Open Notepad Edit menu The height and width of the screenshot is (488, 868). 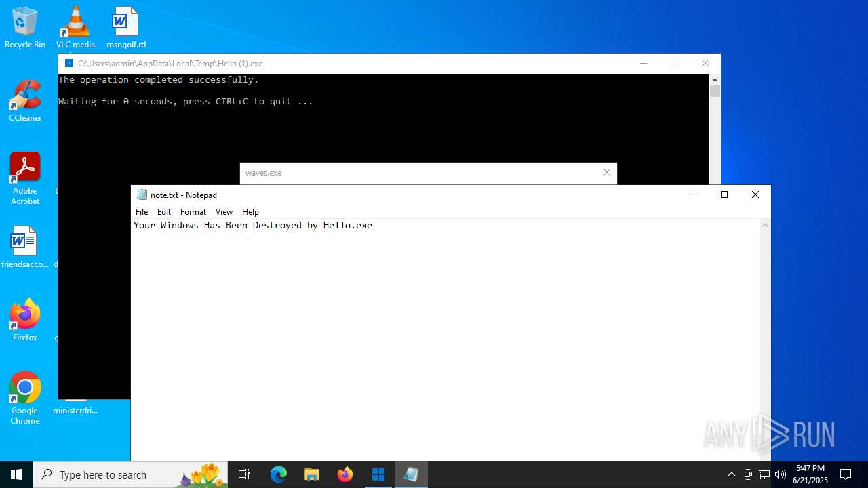(164, 212)
